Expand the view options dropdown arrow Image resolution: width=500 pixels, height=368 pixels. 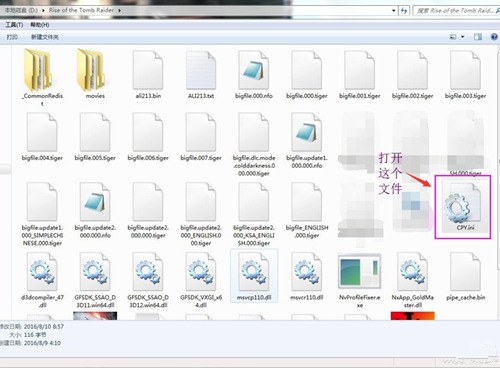click(462, 37)
